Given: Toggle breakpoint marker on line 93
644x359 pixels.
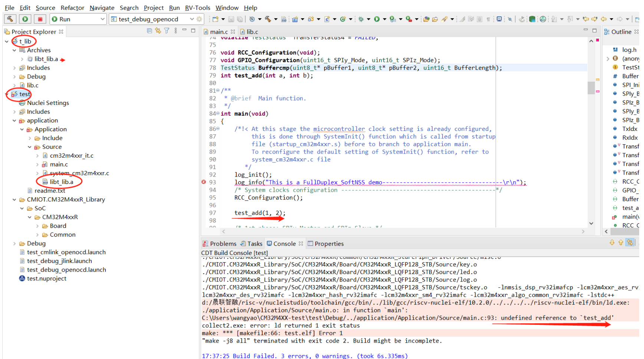Looking at the screenshot, I should point(204,182).
